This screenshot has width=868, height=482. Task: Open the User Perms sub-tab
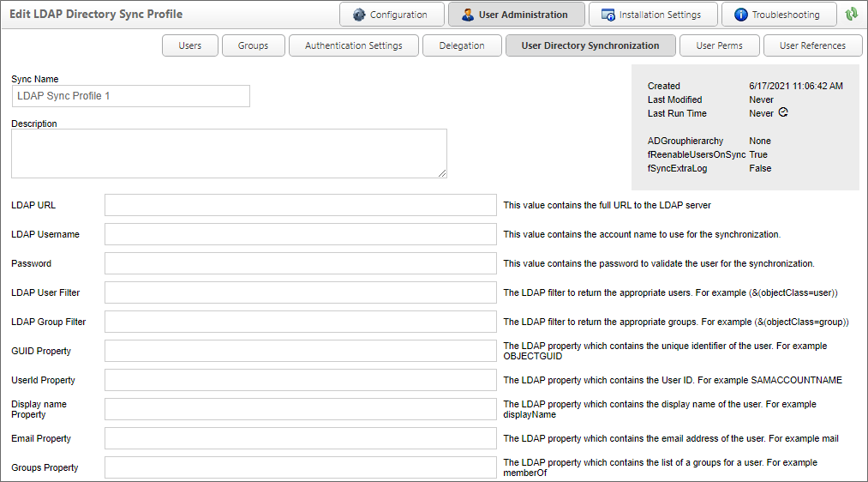pyautogui.click(x=717, y=45)
